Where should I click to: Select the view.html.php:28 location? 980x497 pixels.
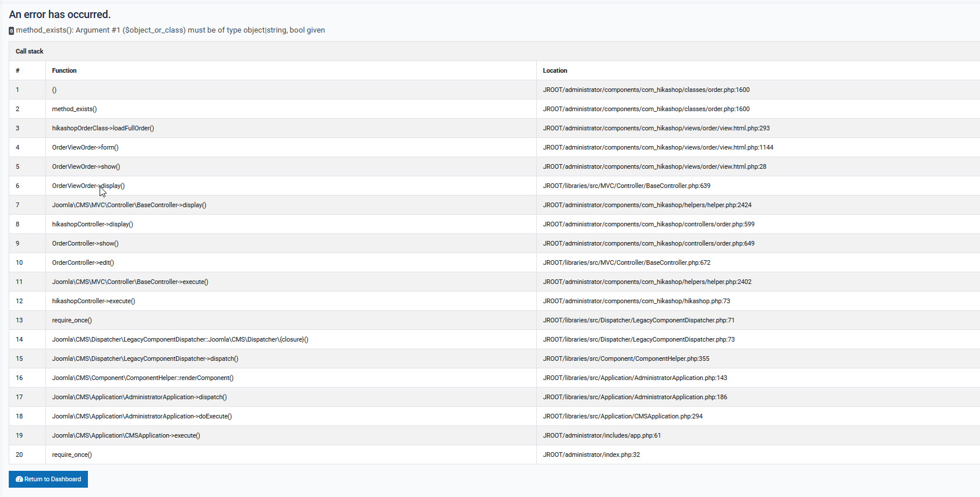pyautogui.click(x=654, y=166)
